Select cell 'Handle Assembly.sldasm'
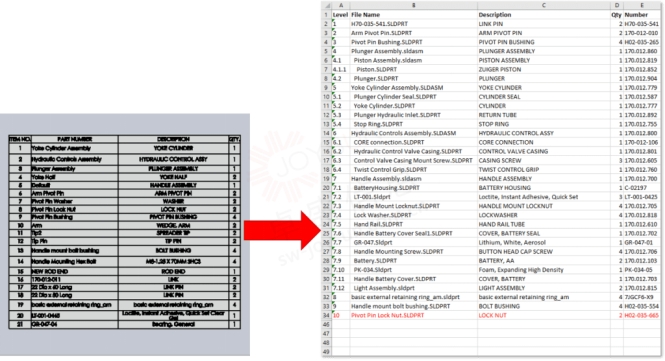Image resolution: width=665 pixels, height=361 pixels. (x=414, y=179)
